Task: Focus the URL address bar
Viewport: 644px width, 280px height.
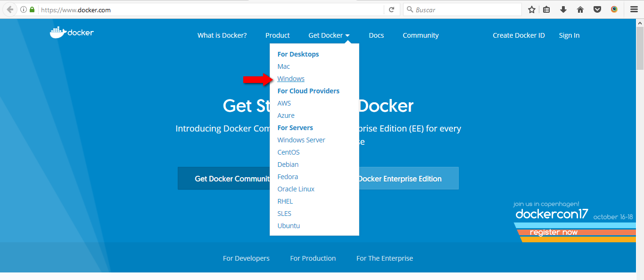Action: [210, 9]
